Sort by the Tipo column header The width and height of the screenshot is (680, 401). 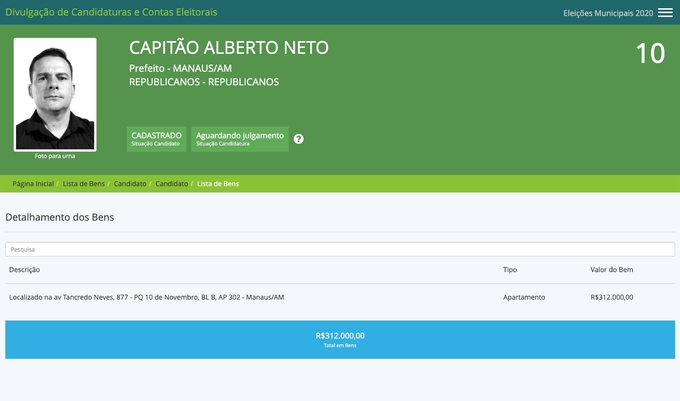tap(510, 270)
